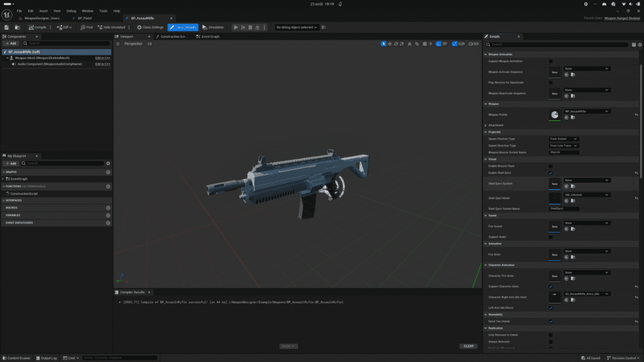The image size is (644, 362).
Task: Open Weapon Activate Sequence asset dropdown
Action: click(x=587, y=69)
